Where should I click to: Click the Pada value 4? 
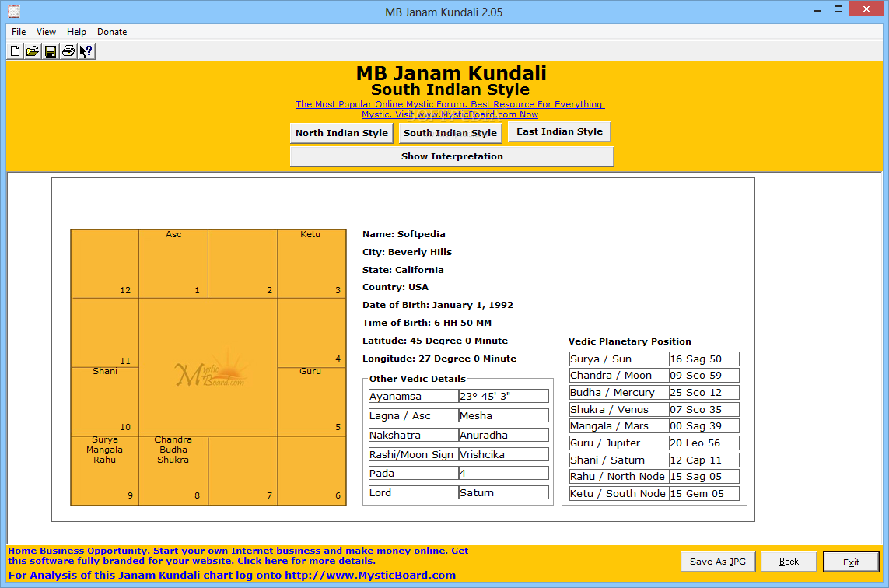tap(503, 473)
